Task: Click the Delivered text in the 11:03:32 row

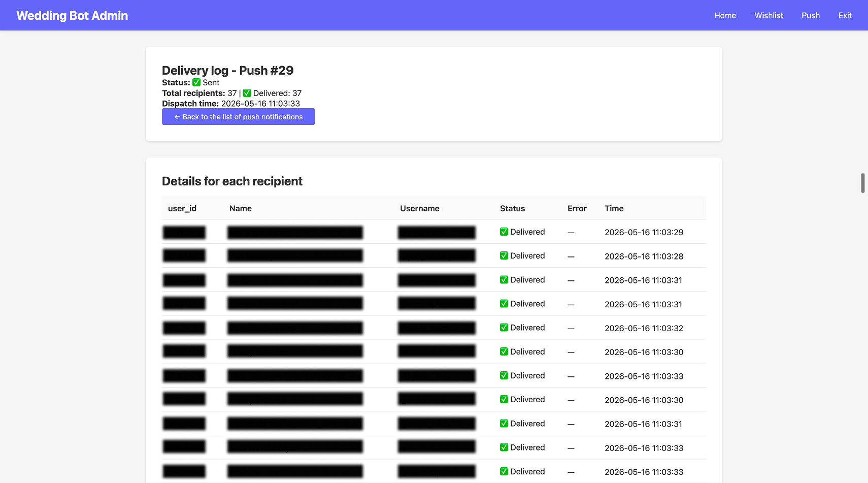Action: 527,328
